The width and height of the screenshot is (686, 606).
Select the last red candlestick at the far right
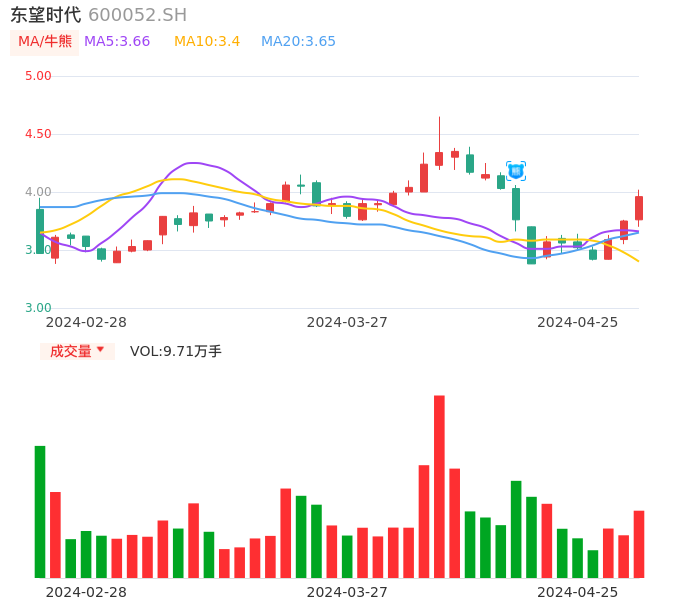click(639, 208)
